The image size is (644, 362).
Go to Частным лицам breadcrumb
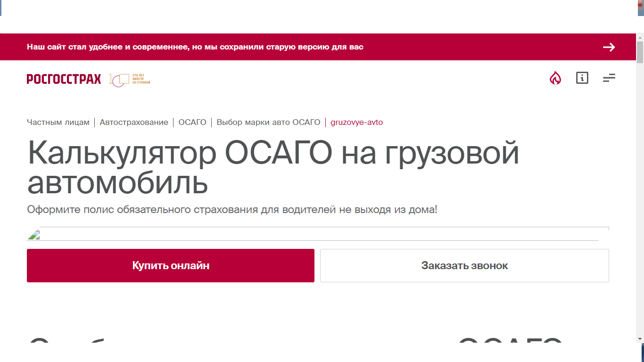tap(58, 122)
